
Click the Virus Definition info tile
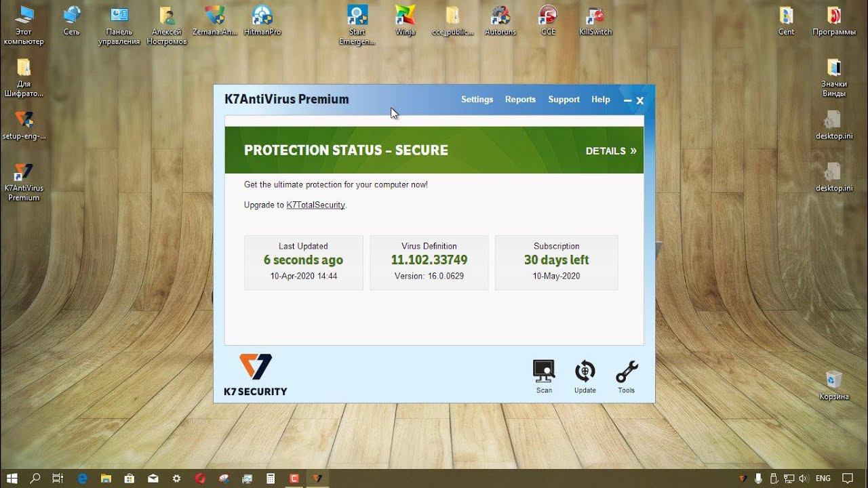pos(429,262)
